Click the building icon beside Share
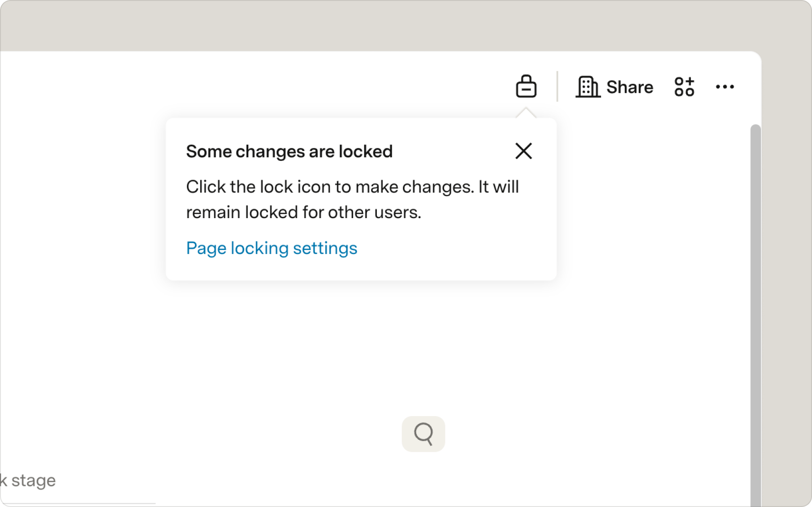This screenshot has height=507, width=812. pos(587,86)
